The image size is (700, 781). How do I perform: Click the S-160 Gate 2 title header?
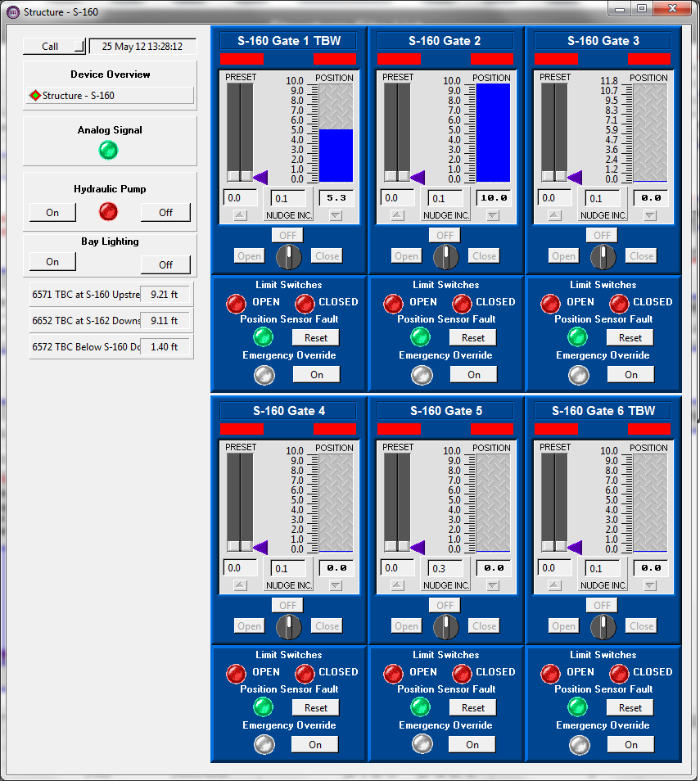pos(445,41)
